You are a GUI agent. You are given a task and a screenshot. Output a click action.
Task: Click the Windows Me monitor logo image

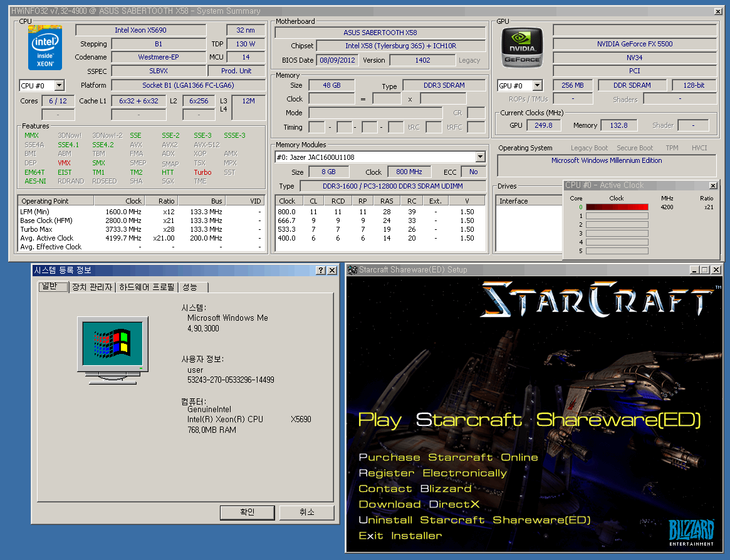pos(113,351)
